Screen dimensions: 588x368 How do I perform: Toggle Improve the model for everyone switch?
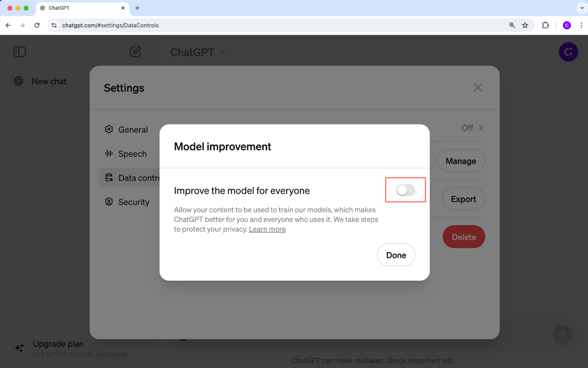click(x=406, y=190)
